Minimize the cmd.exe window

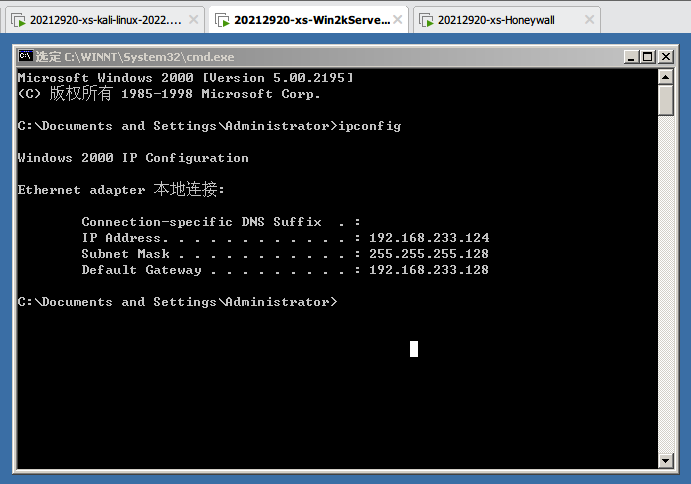click(631, 57)
